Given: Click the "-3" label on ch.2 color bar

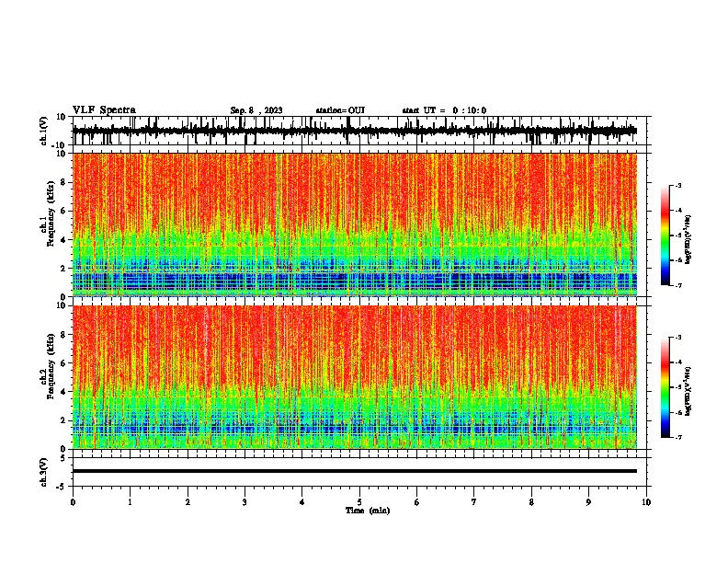Looking at the screenshot, I should point(677,338).
